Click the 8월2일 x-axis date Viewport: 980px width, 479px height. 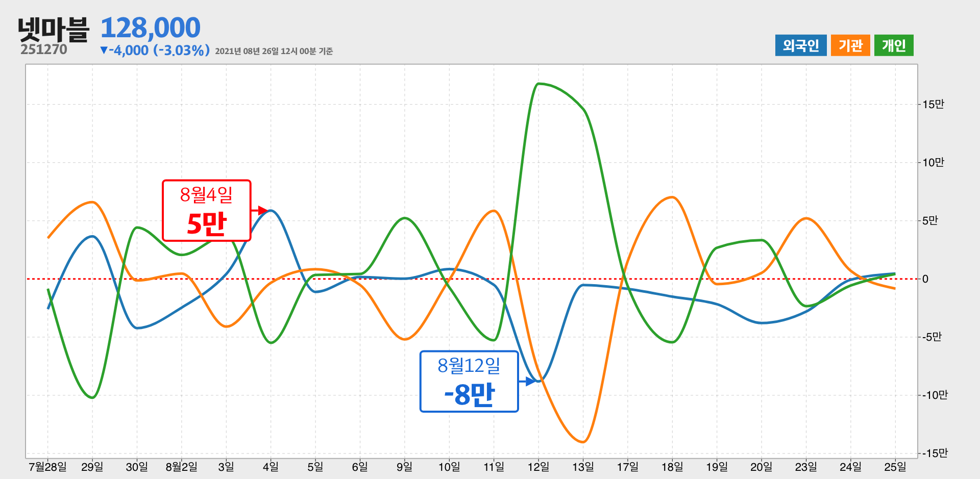tap(181, 467)
